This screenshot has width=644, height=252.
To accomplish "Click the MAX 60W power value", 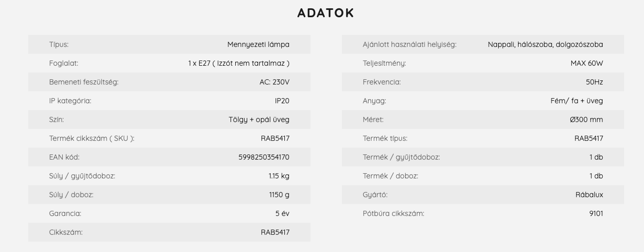I will tap(587, 63).
